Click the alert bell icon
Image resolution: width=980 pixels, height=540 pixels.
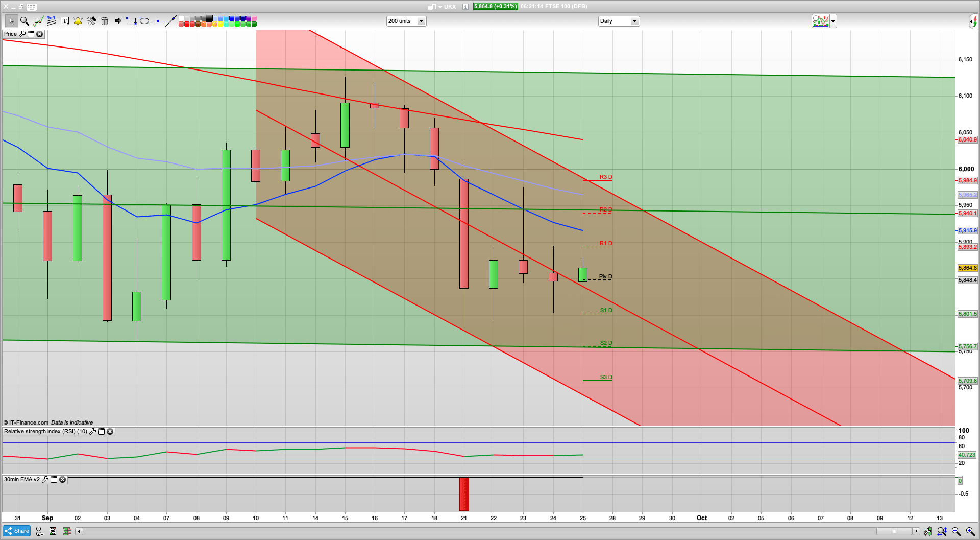pos(78,21)
